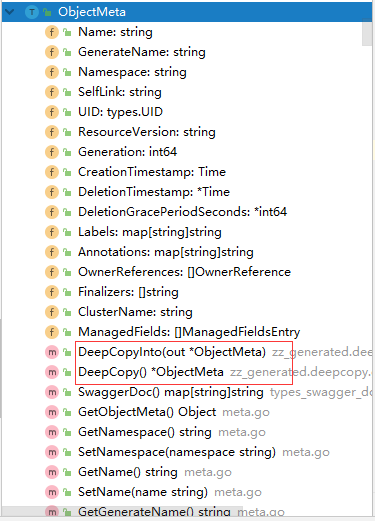Select the ObjectMeta header row
Viewport: 375px width, 521px height.
coord(187,12)
